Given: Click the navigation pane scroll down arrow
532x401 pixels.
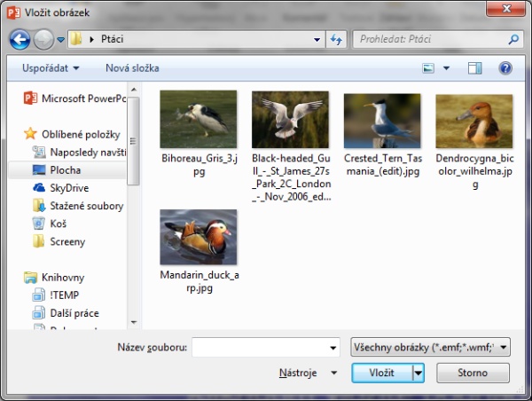Looking at the screenshot, I should coord(134,322).
